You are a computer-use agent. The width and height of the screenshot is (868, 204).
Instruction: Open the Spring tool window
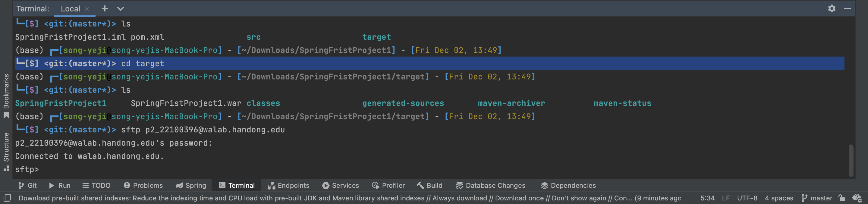click(x=191, y=185)
